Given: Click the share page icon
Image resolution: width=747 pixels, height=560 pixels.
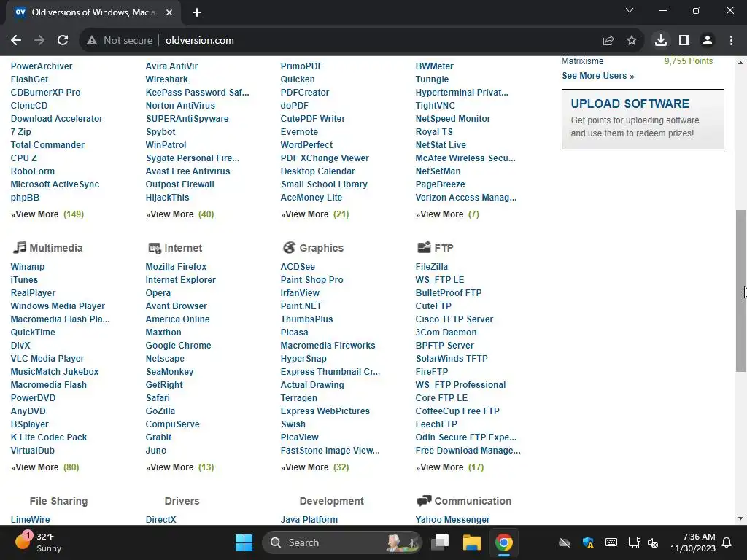Looking at the screenshot, I should pyautogui.click(x=608, y=41).
